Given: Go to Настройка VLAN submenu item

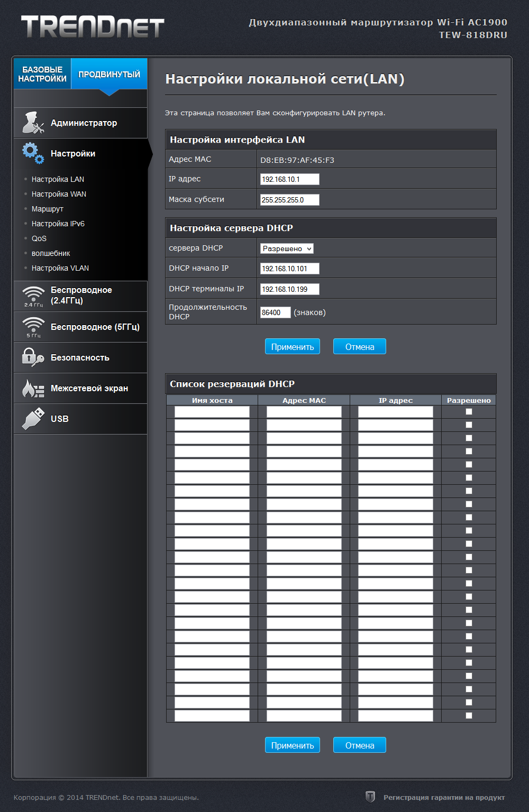Looking at the screenshot, I should point(60,268).
